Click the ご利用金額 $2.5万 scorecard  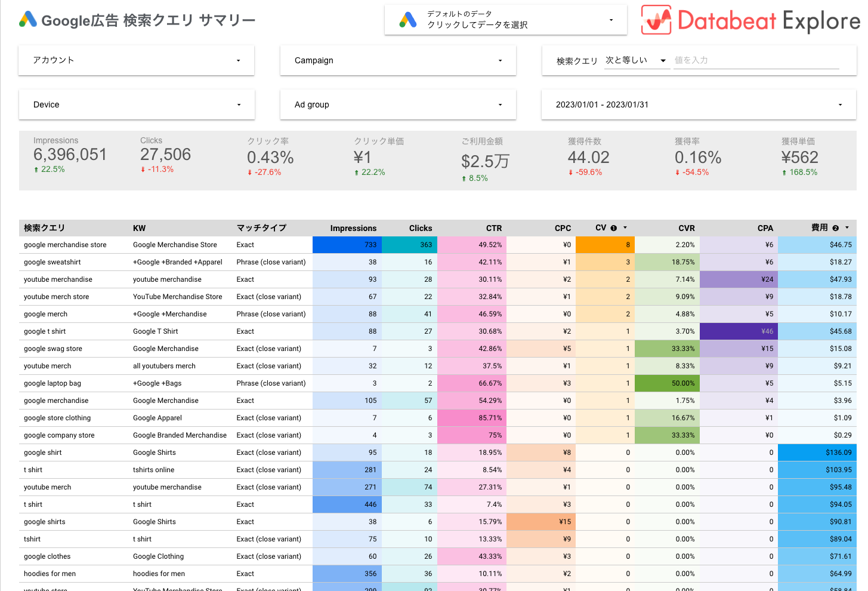point(485,160)
